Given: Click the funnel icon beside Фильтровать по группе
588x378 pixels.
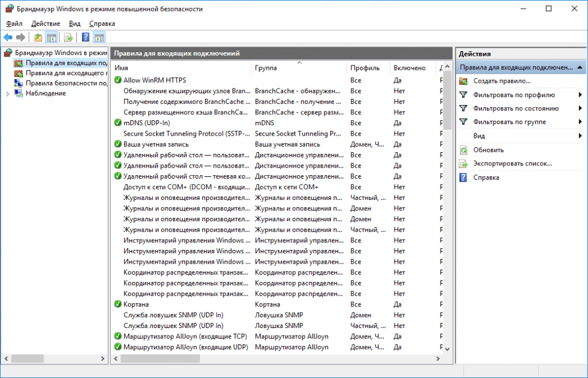Looking at the screenshot, I should (463, 122).
